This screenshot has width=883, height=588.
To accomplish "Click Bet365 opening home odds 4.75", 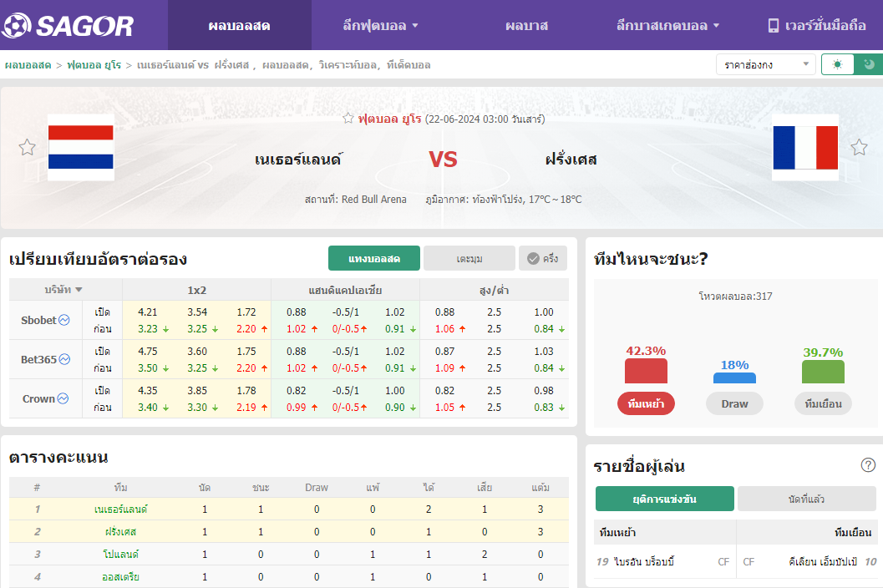I will point(148,352).
